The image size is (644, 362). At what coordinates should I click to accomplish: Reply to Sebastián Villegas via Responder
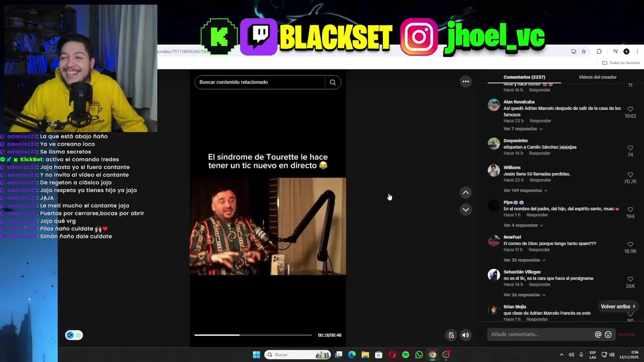[540, 285]
